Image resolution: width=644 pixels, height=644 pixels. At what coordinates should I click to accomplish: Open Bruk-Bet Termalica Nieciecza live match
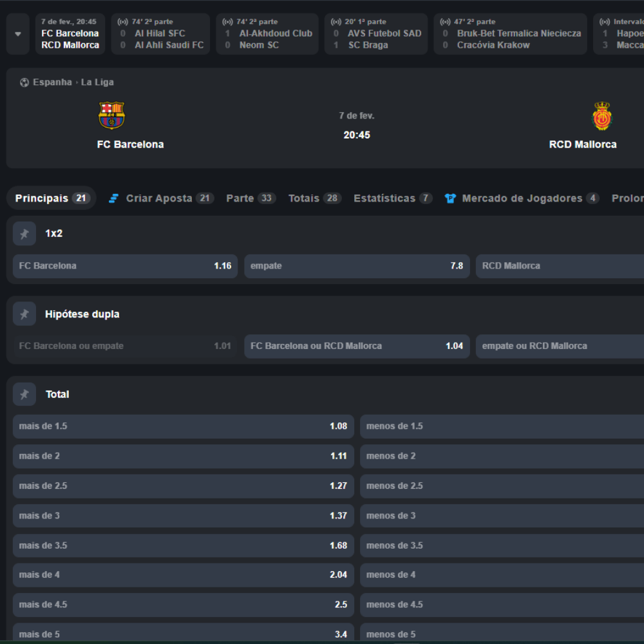(510, 33)
